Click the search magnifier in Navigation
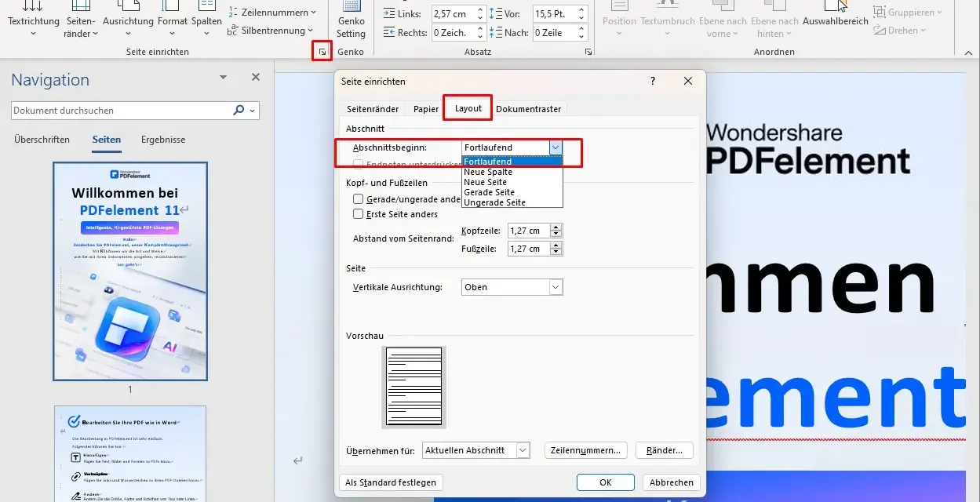This screenshot has width=980, height=502. [239, 111]
